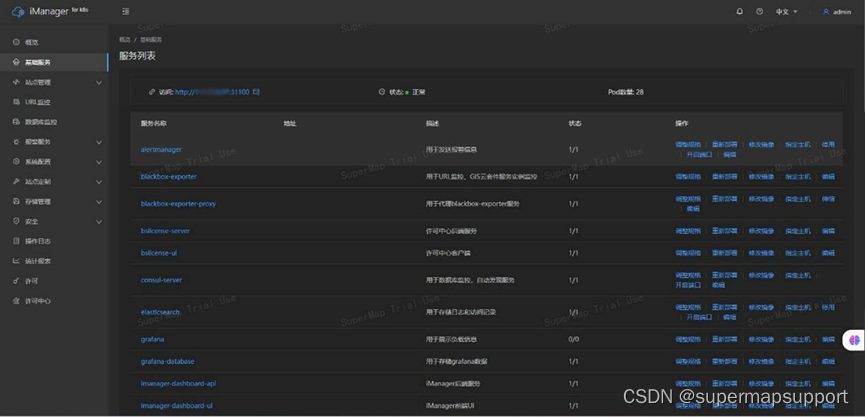Image resolution: width=865 pixels, height=417 pixels.
Task: Open the bslicense-ui service link
Action: tap(159, 253)
